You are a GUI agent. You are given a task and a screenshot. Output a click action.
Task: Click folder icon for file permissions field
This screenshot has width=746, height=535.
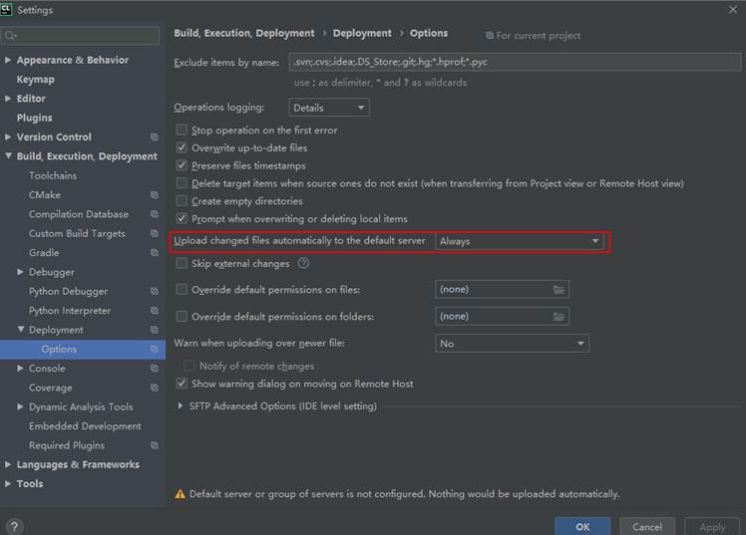559,290
